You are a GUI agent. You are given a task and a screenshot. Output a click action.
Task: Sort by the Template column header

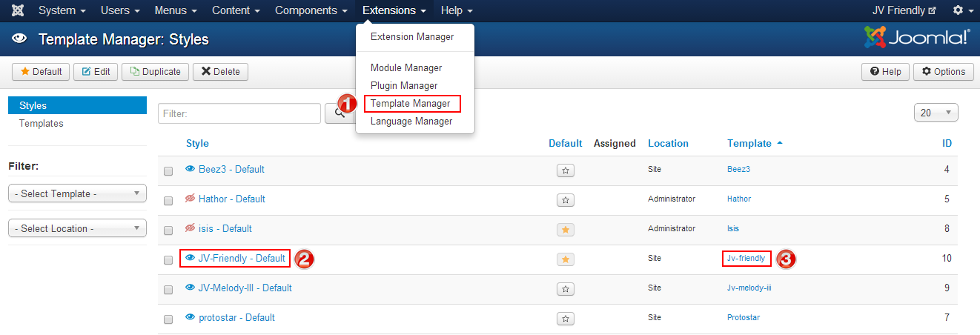tap(755, 143)
